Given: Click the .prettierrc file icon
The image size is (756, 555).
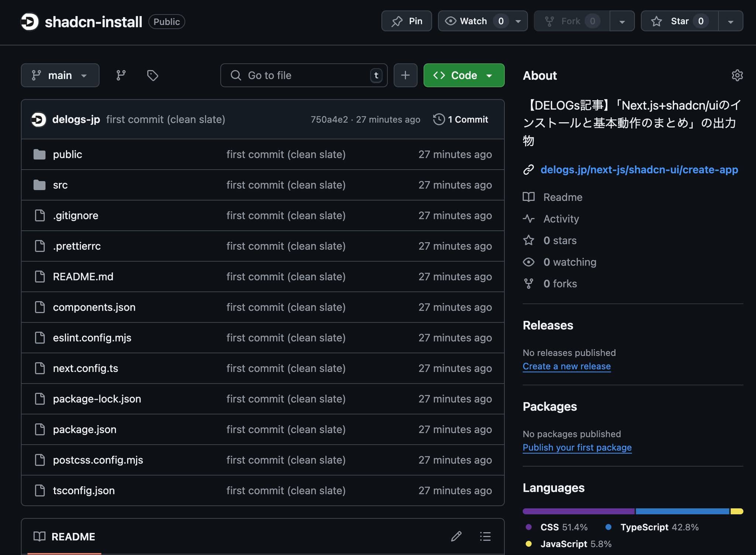Looking at the screenshot, I should [39, 246].
